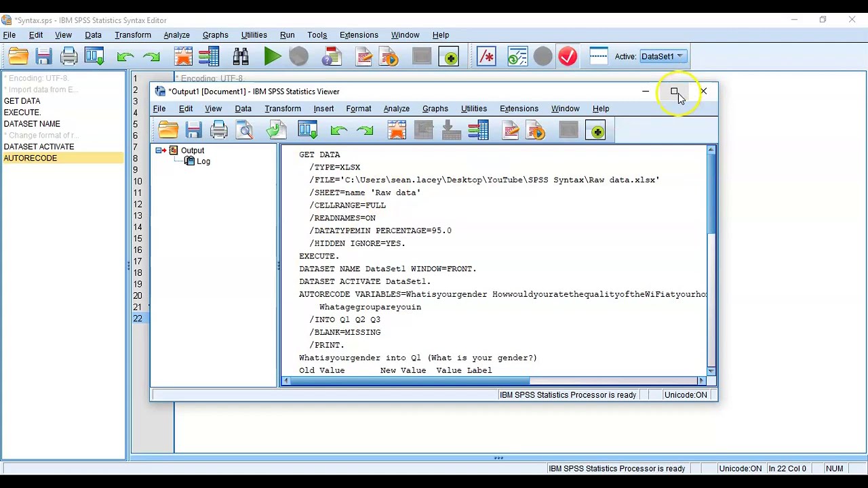Open the Active DataSet1 dropdown
The height and width of the screenshot is (488, 868).
coord(663,57)
